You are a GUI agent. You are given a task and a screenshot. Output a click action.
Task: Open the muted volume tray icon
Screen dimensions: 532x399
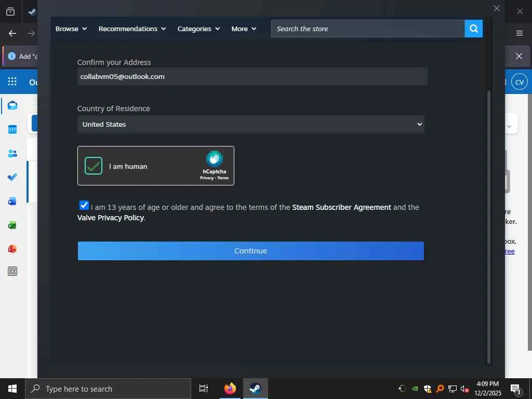[464, 389]
